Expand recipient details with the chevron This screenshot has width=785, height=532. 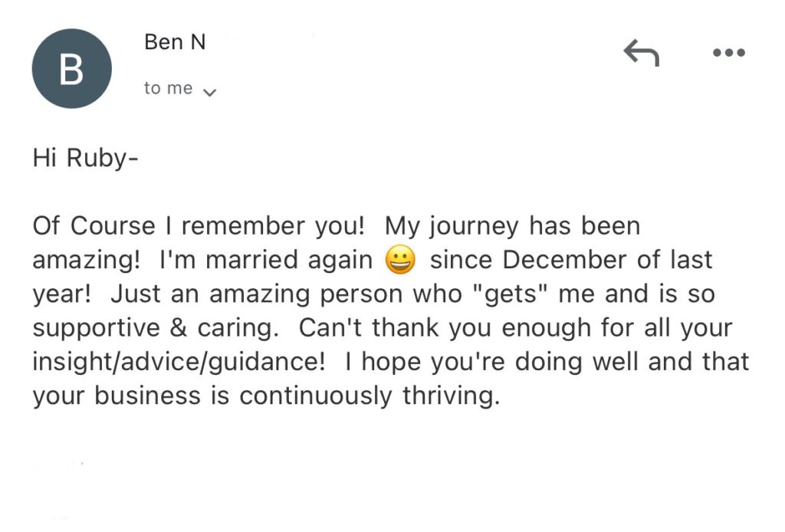(x=210, y=92)
